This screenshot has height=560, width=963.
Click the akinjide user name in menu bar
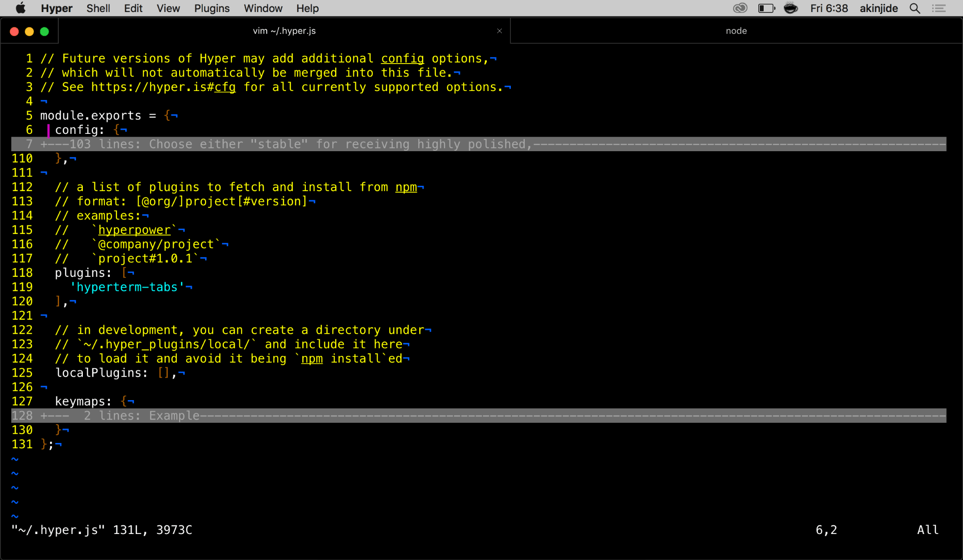(x=878, y=8)
